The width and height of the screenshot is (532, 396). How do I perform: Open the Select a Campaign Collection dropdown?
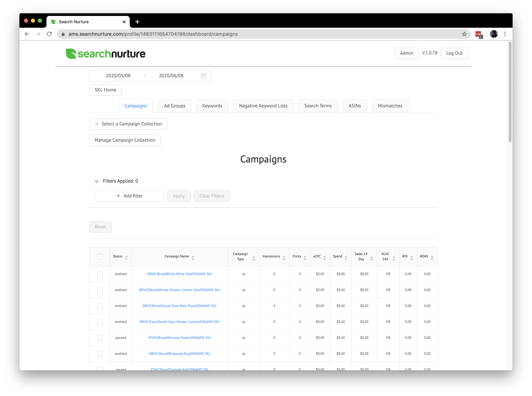[x=128, y=124]
